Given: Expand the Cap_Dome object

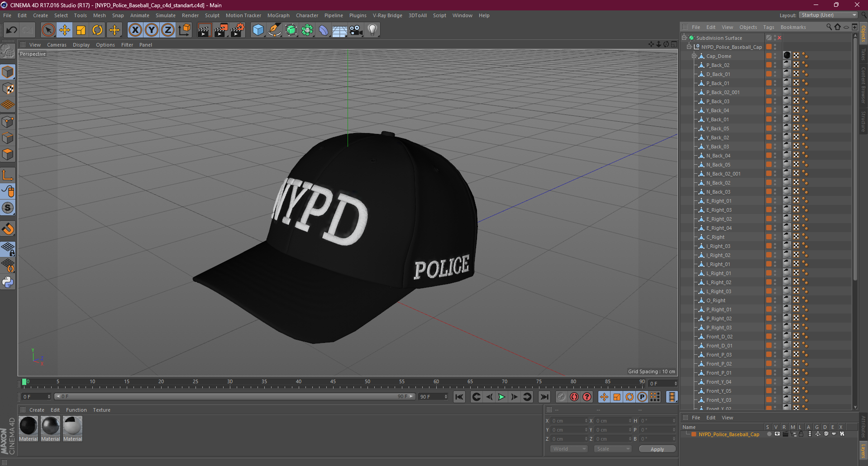Looking at the screenshot, I should 694,56.
